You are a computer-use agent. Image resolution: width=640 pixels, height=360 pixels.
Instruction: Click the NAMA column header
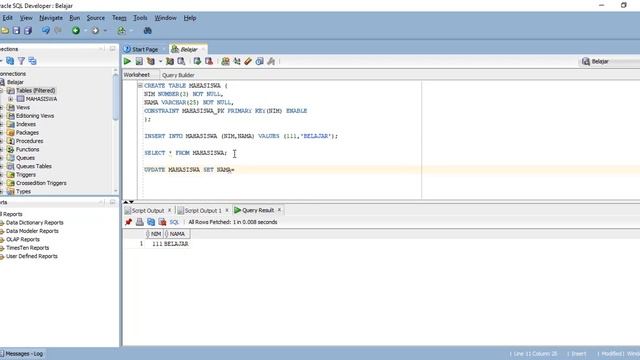coord(177,234)
